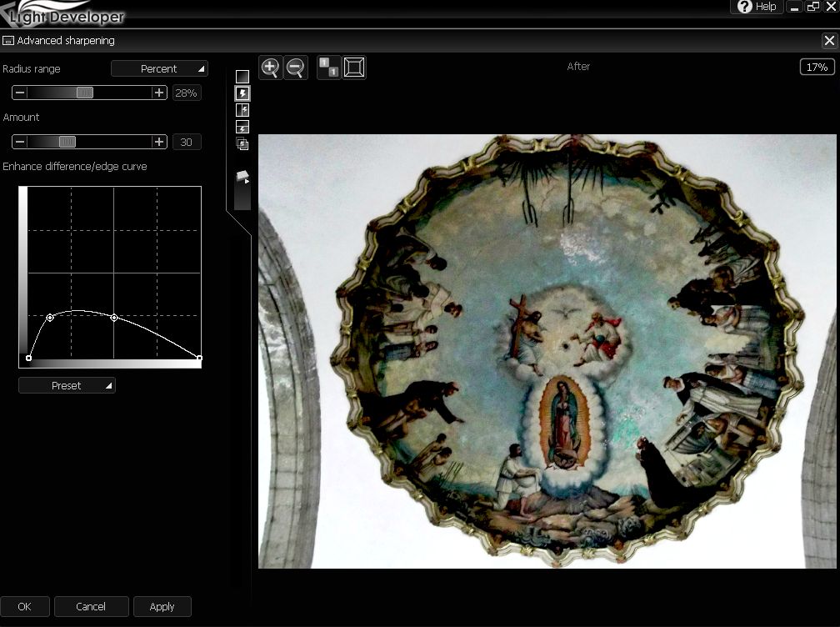
Task: Open the Percent units dropdown
Action: pos(159,68)
